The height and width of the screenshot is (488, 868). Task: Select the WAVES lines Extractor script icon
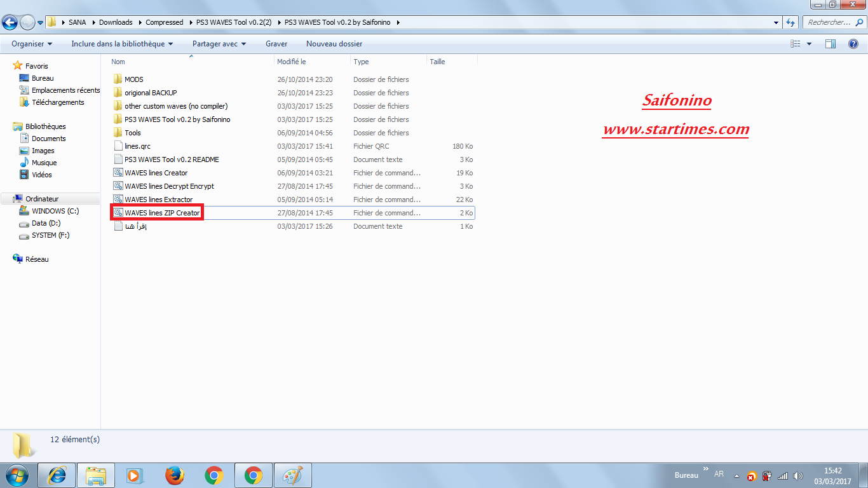118,200
